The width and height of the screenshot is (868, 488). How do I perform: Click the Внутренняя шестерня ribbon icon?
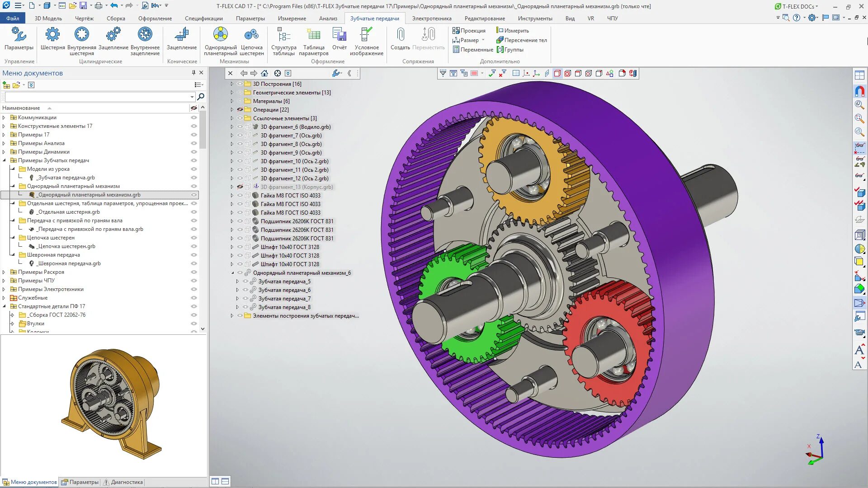[x=81, y=35]
